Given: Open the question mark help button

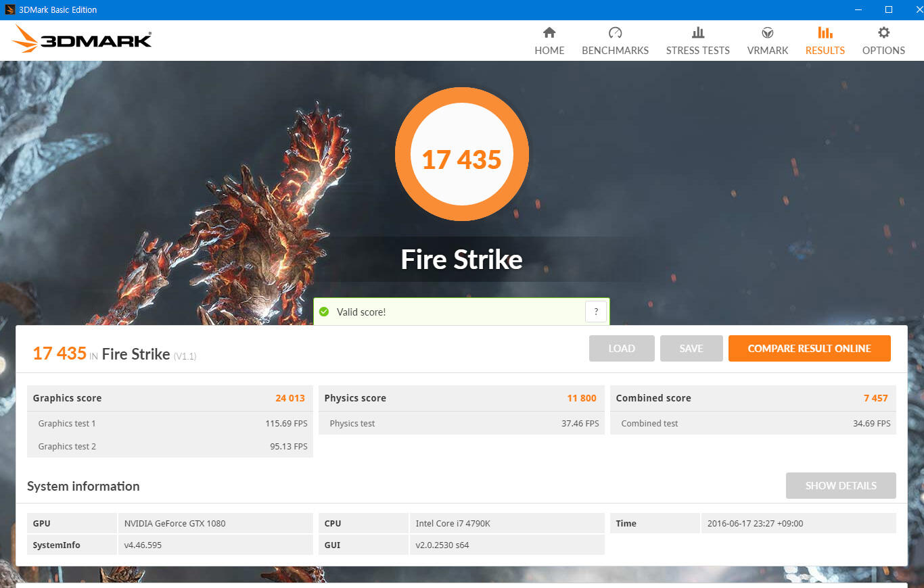Looking at the screenshot, I should (596, 312).
